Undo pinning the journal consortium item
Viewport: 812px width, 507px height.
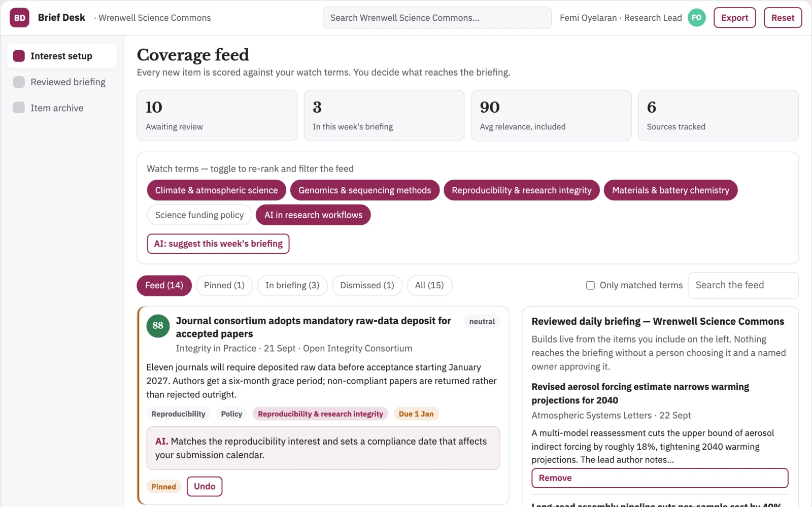205,486
